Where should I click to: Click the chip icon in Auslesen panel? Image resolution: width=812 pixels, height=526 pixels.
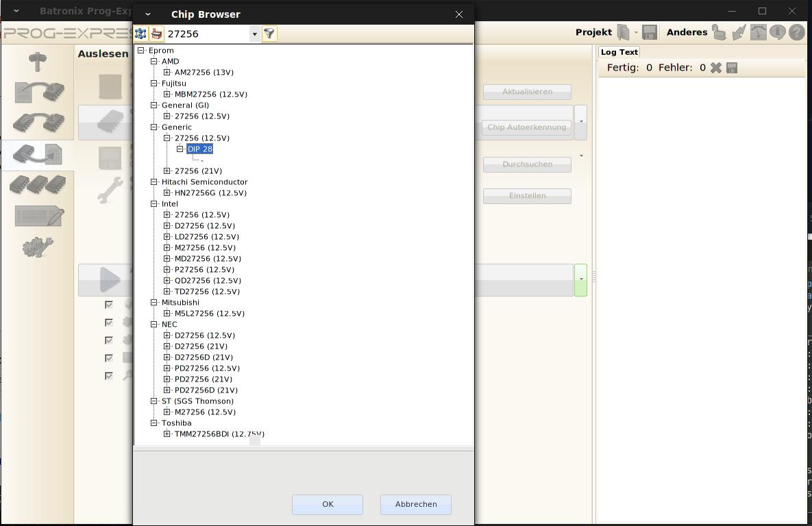click(x=110, y=122)
